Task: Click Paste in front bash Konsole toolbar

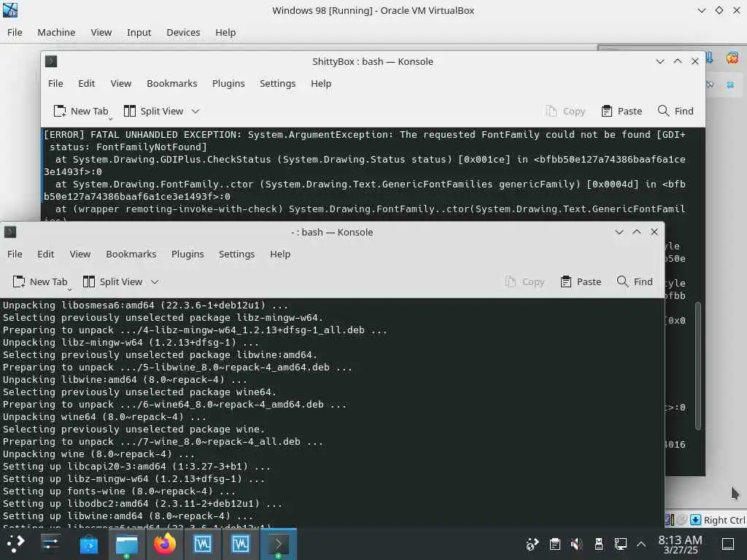Action: [581, 281]
